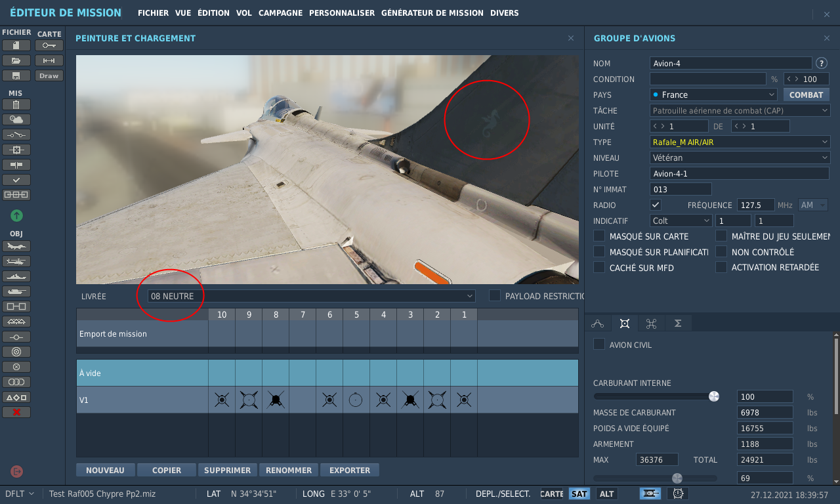Open the CAMPAGNE menu
The height and width of the screenshot is (504, 840).
[280, 13]
